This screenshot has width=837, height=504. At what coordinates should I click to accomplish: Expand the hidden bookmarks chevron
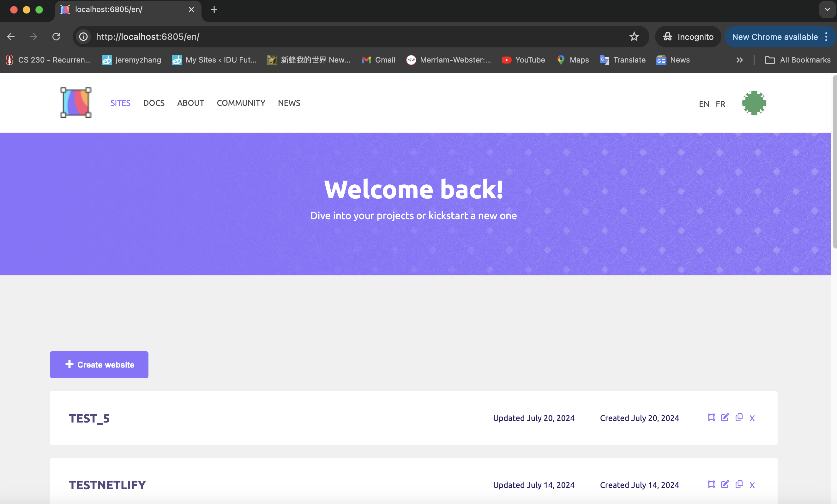coord(739,60)
